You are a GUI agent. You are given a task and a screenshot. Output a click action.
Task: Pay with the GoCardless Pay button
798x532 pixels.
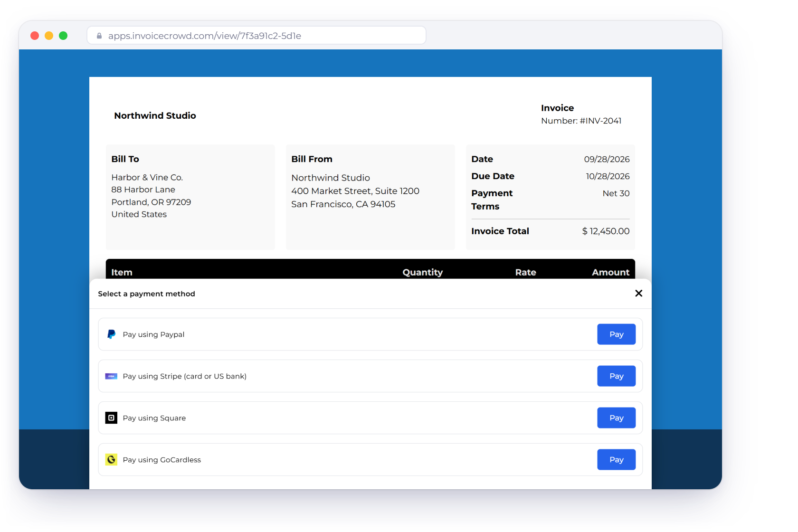[x=617, y=460]
